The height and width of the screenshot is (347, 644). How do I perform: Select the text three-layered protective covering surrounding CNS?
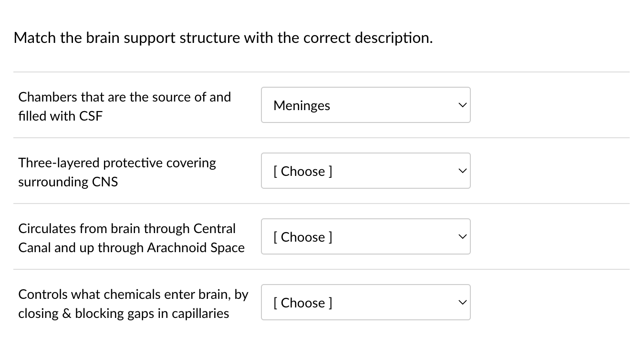tap(117, 172)
